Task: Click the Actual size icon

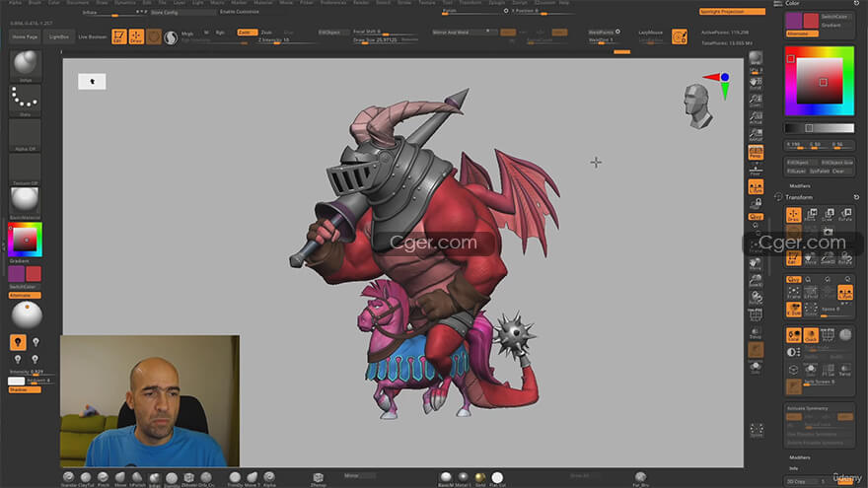Action: coord(756,117)
